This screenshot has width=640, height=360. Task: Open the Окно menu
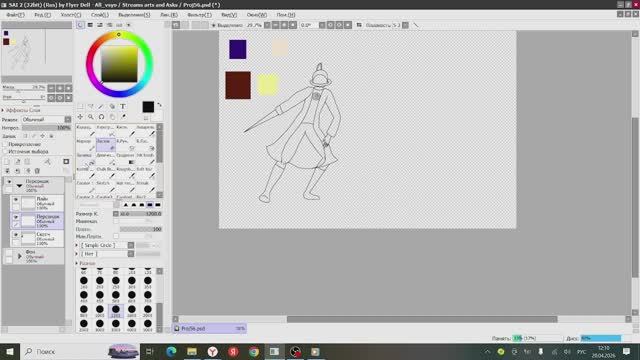pos(257,15)
